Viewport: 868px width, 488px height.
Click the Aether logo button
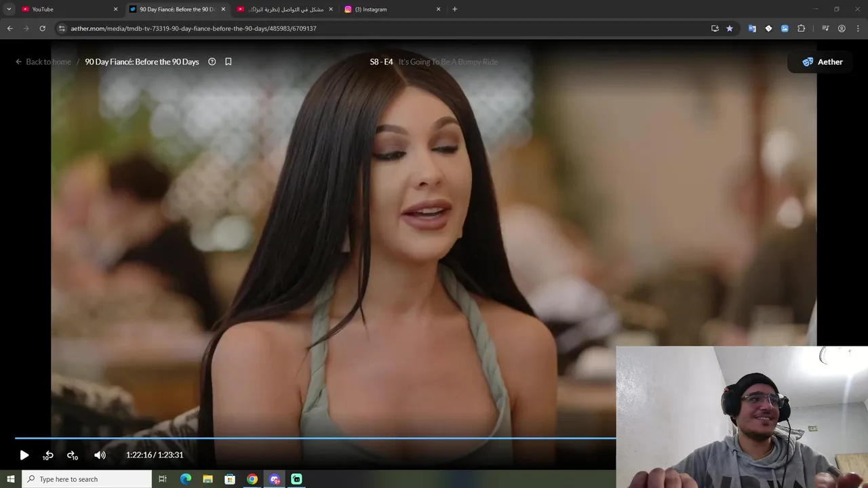pos(822,62)
